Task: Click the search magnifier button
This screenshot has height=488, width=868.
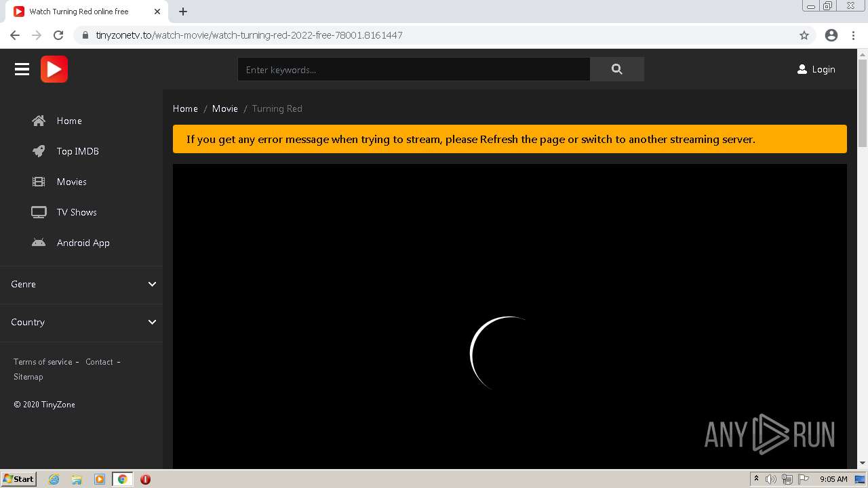Action: click(x=616, y=69)
